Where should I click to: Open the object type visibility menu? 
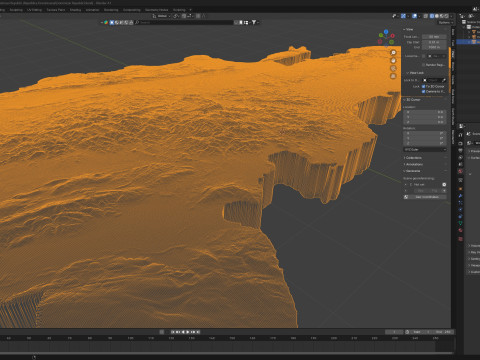[x=395, y=16]
